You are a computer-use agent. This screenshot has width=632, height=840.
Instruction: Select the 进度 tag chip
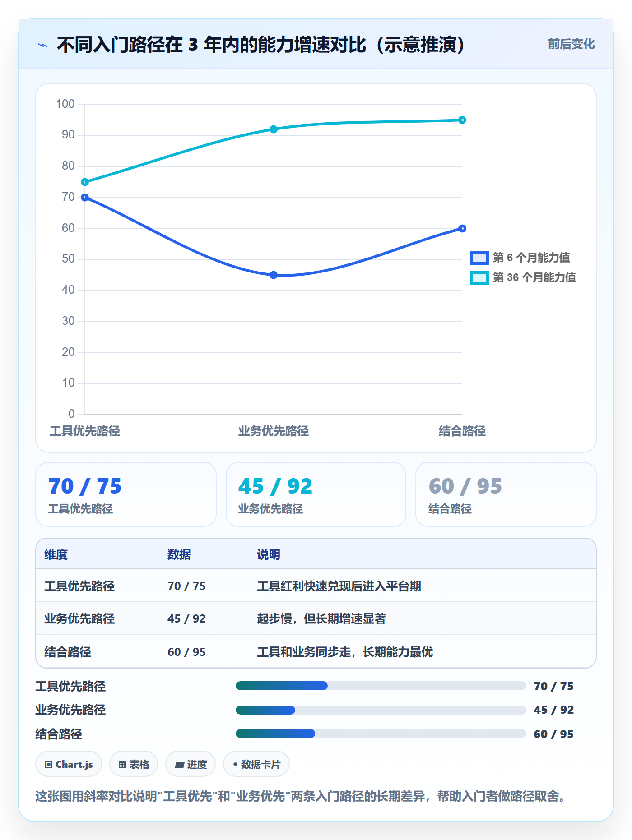point(191,764)
